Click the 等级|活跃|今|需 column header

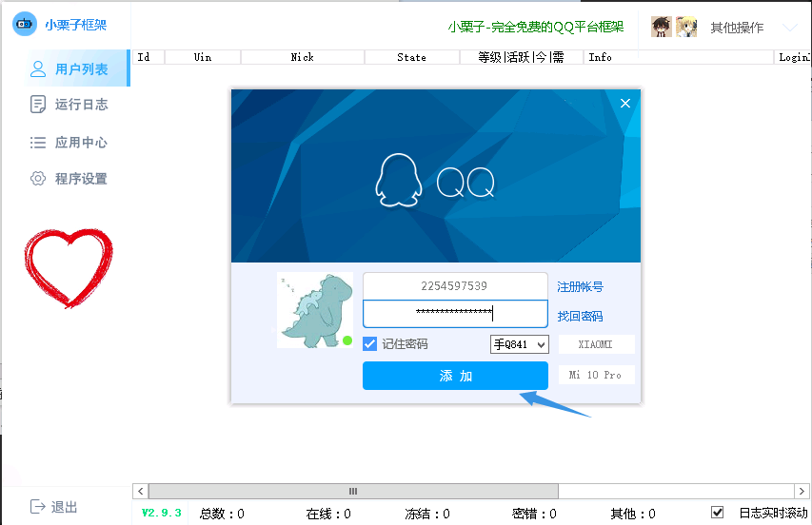click(x=521, y=57)
